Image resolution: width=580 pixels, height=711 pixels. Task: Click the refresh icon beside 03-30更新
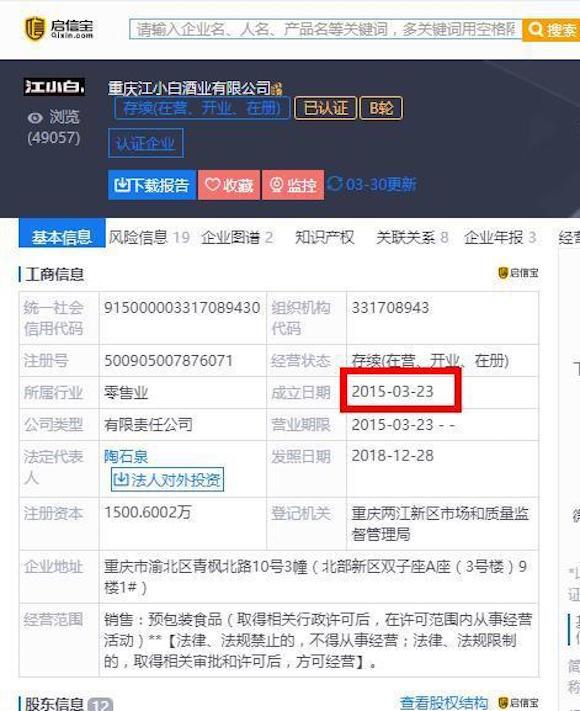(335, 184)
